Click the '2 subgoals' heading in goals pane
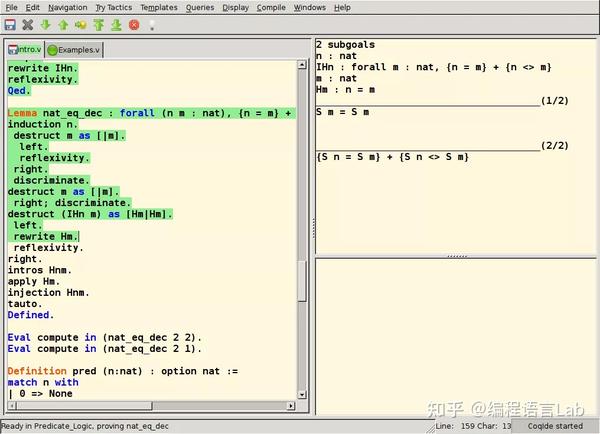Viewport: 600px width, 434px height. click(346, 45)
